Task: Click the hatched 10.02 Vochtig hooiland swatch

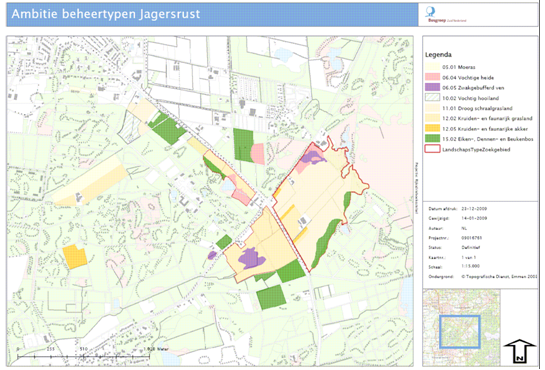Action: [x=432, y=98]
